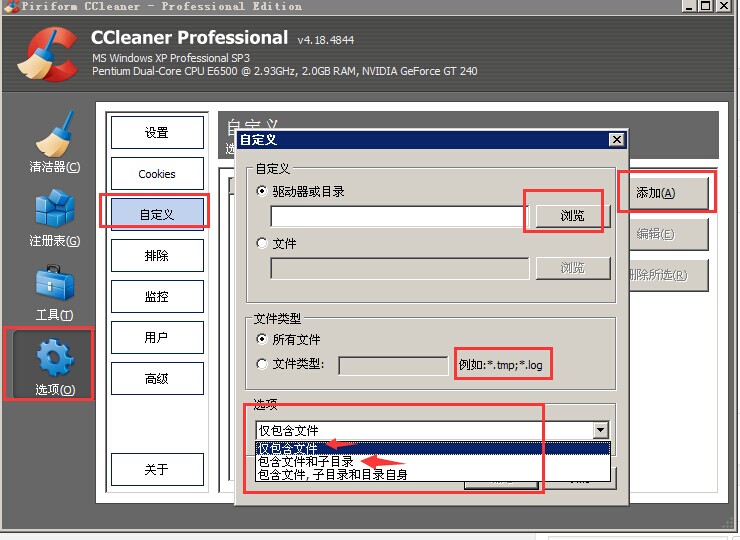Switch to the Cookies settings tab
The height and width of the screenshot is (540, 740).
coord(157,174)
